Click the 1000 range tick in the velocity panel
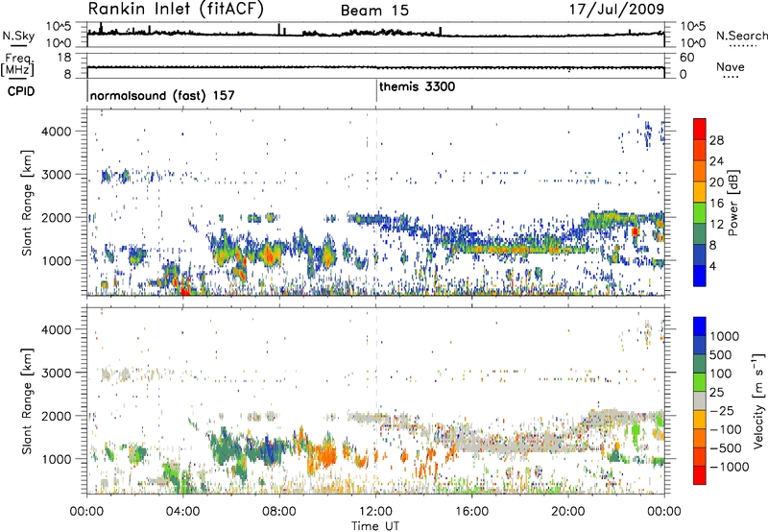 (x=56, y=459)
